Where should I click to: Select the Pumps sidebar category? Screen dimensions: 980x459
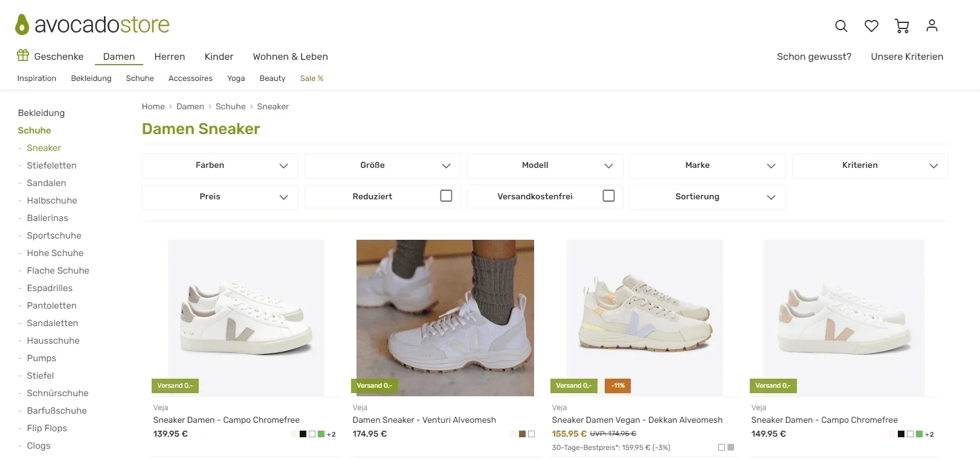point(41,358)
